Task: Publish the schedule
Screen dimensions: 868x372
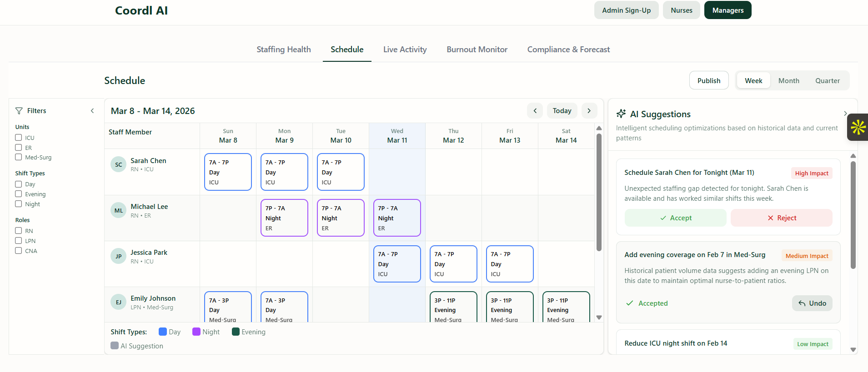Action: pos(709,80)
